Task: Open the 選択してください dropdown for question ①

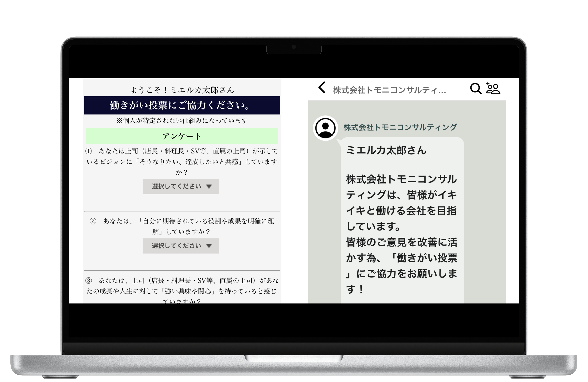Action: click(176, 186)
